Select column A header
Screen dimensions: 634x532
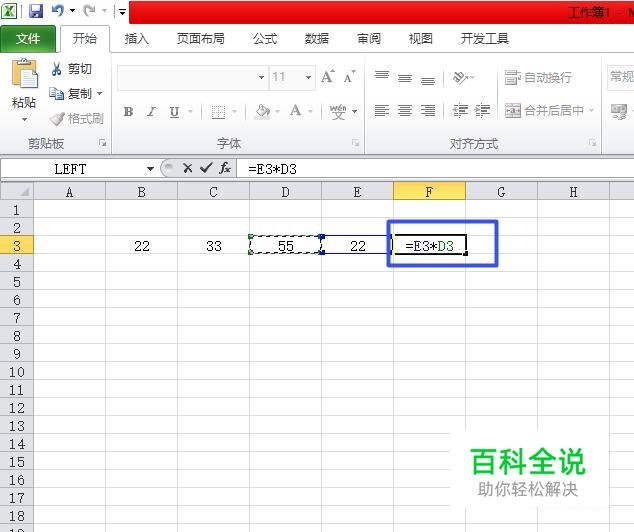coord(70,191)
